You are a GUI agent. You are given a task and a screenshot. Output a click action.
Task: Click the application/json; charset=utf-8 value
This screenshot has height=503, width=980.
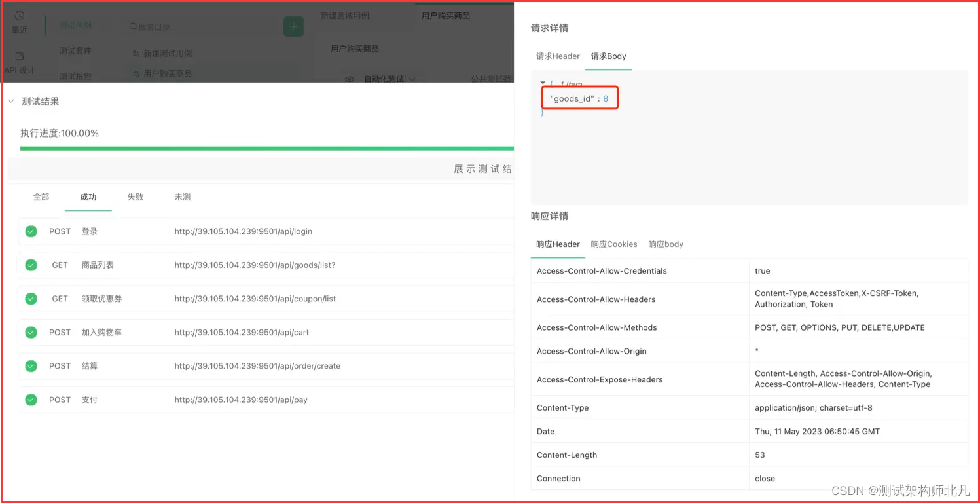813,408
